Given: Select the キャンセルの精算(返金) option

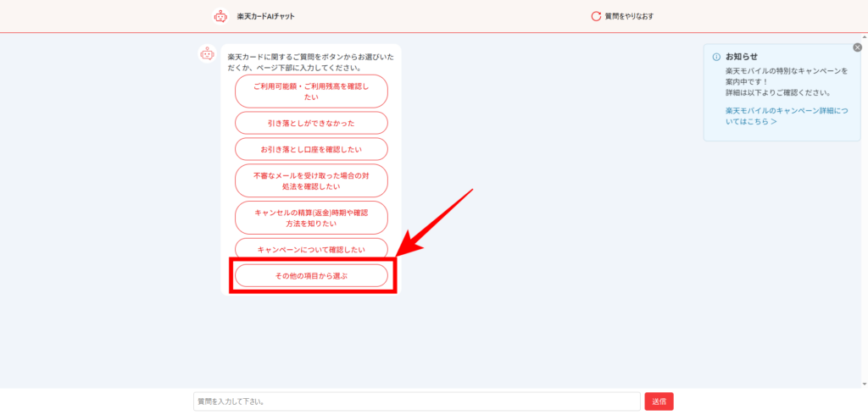Looking at the screenshot, I should [x=311, y=218].
